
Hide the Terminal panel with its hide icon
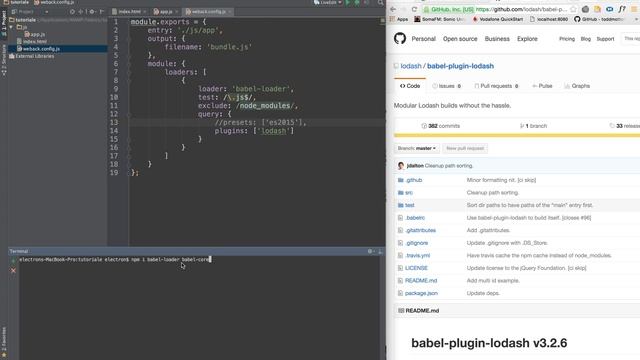point(380,251)
